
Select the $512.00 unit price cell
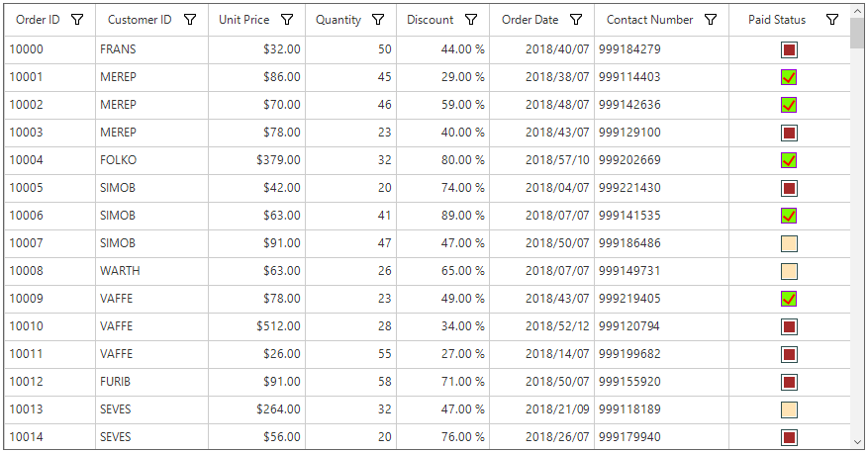[x=257, y=326]
